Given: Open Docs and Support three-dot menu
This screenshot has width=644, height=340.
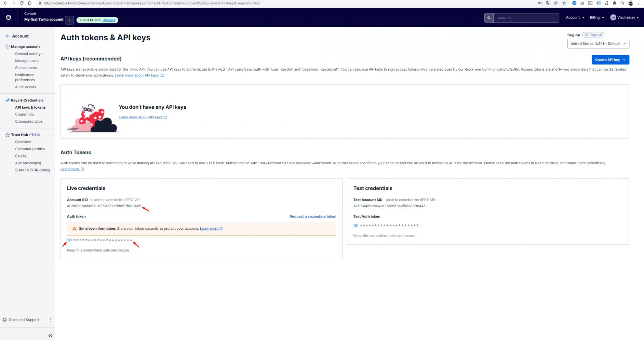Looking at the screenshot, I should tap(51, 320).
